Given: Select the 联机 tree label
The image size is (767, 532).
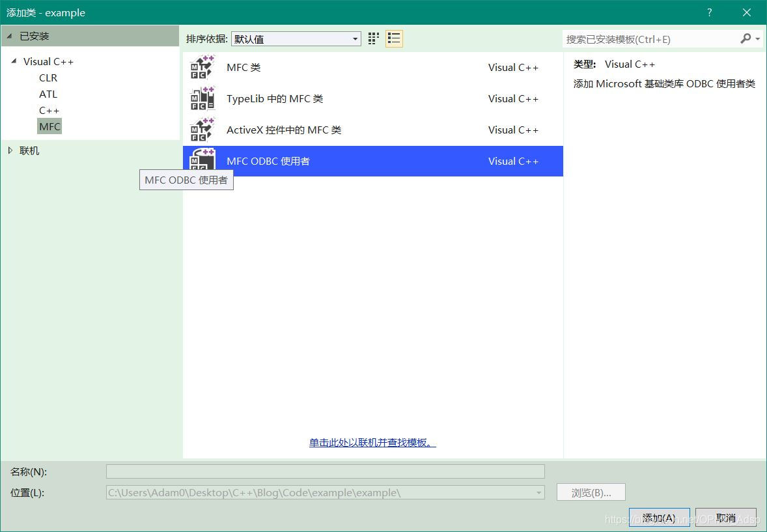Looking at the screenshot, I should tap(29, 150).
